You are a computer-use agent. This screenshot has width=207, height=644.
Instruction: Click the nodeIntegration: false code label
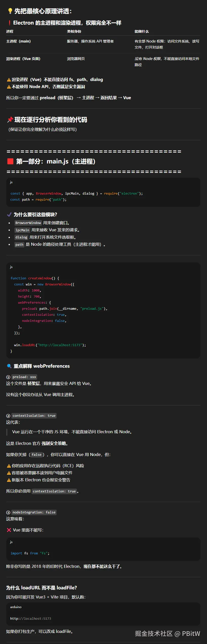coord(34,512)
